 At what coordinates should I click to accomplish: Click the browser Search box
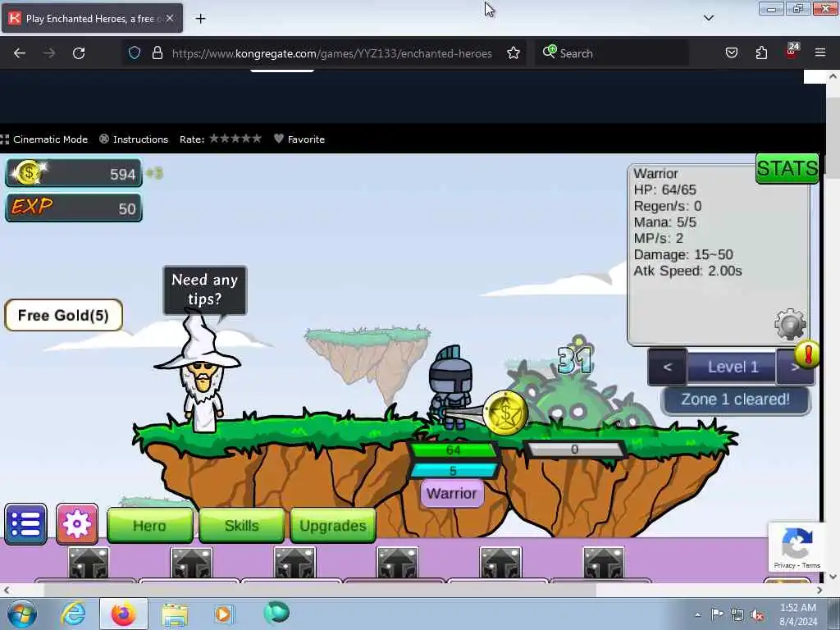[612, 53]
